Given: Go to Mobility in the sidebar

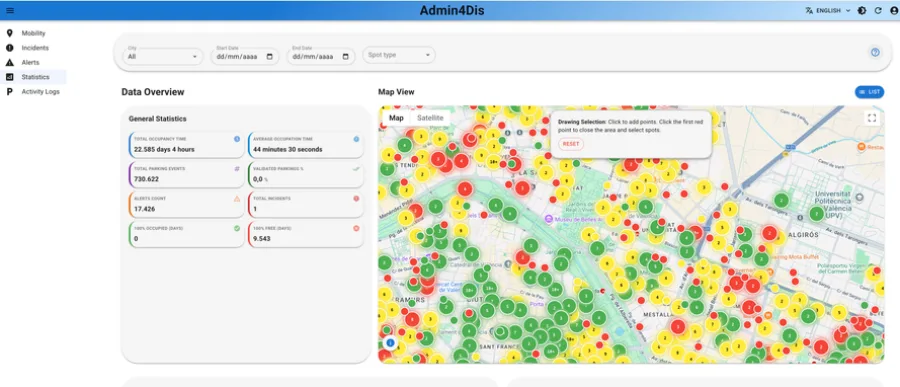Looking at the screenshot, I should (x=33, y=33).
